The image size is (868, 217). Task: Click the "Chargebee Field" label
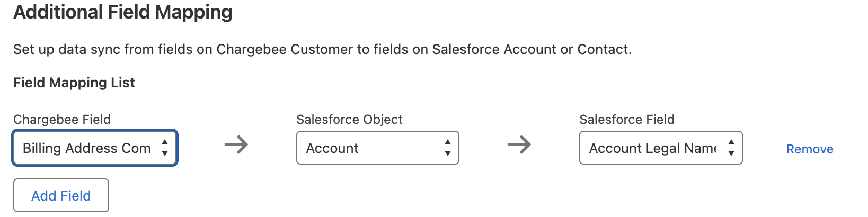[x=62, y=120]
